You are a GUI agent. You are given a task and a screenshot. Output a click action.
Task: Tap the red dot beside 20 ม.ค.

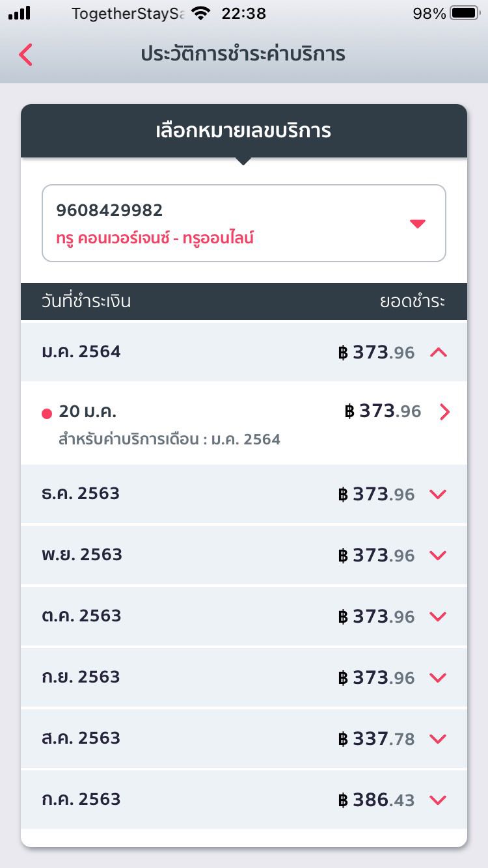click(x=47, y=413)
